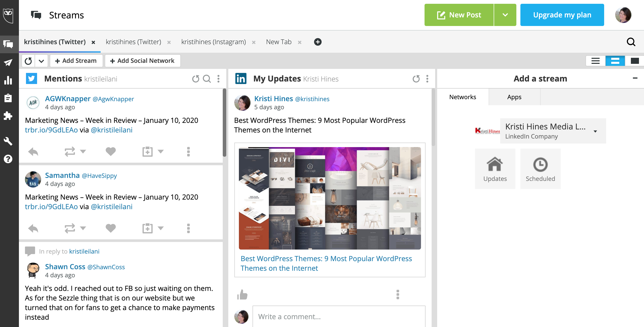Retweet AGWKnapper's tweet
The image size is (644, 327).
coord(70,152)
